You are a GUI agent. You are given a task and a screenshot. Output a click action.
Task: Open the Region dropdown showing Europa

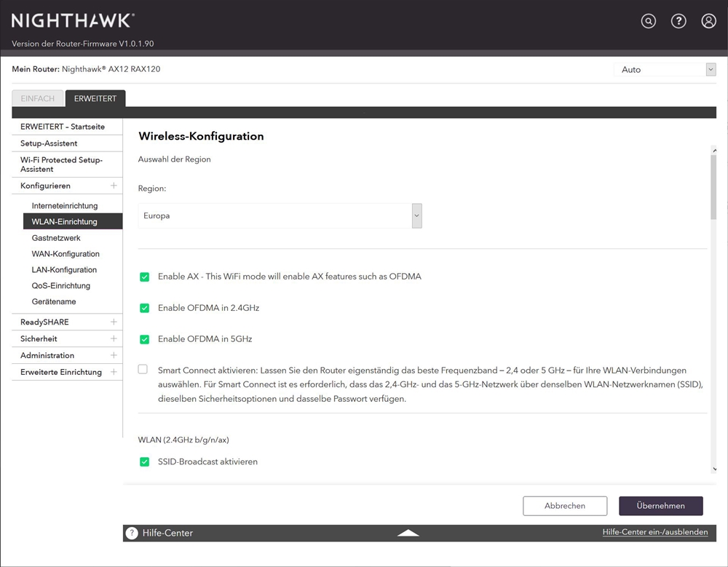[280, 216]
